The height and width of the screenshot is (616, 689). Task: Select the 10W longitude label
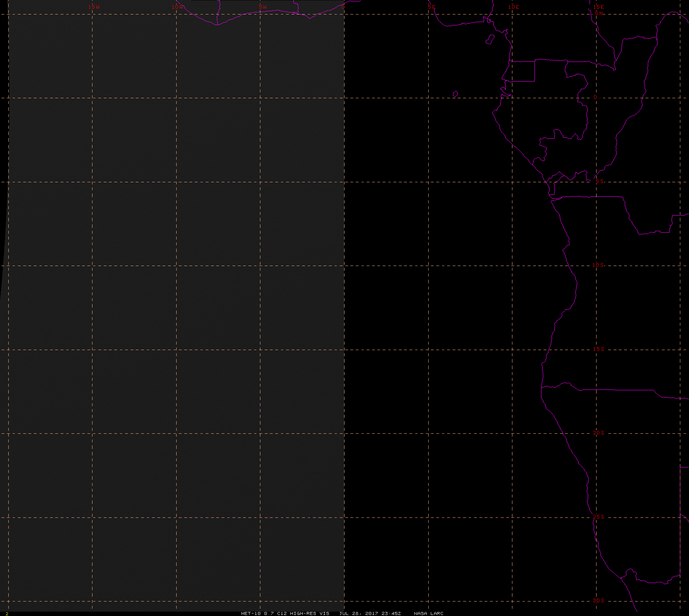point(178,7)
